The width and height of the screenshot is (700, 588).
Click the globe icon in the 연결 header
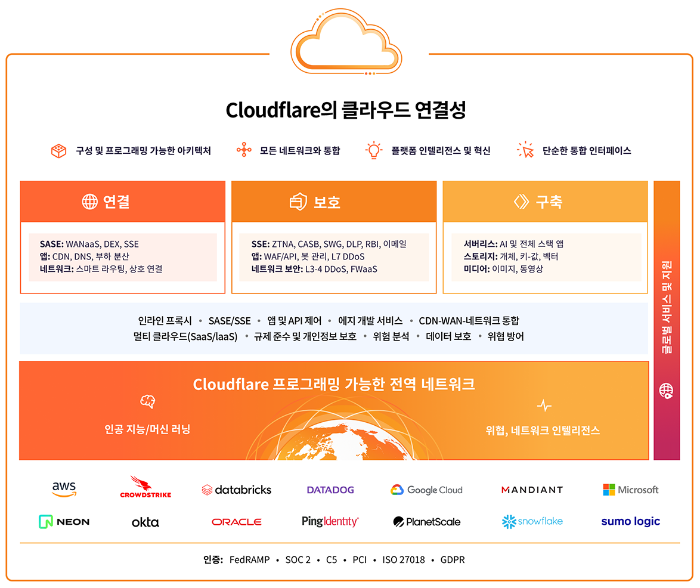[89, 202]
